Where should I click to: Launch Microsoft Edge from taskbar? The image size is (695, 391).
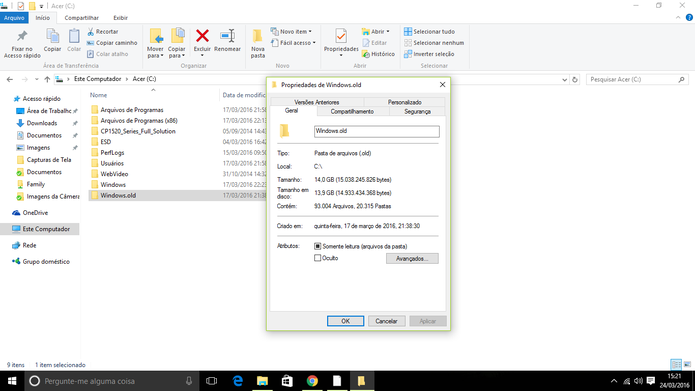point(238,381)
